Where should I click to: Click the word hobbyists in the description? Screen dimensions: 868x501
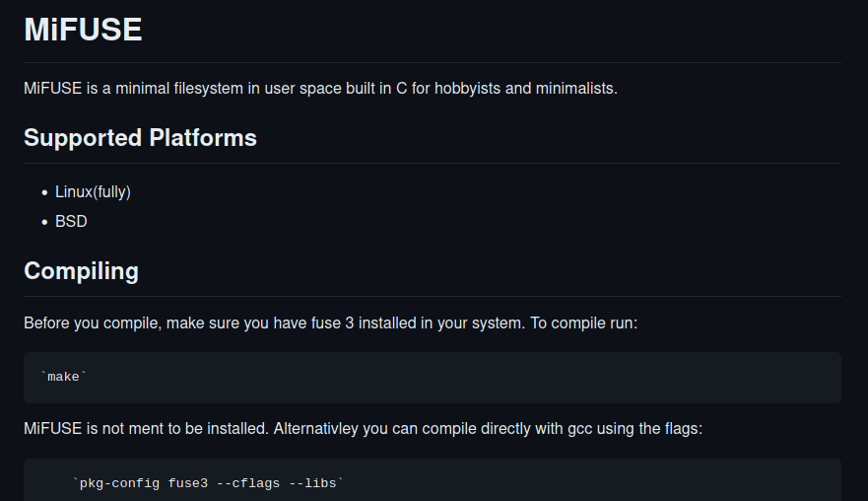pos(467,88)
